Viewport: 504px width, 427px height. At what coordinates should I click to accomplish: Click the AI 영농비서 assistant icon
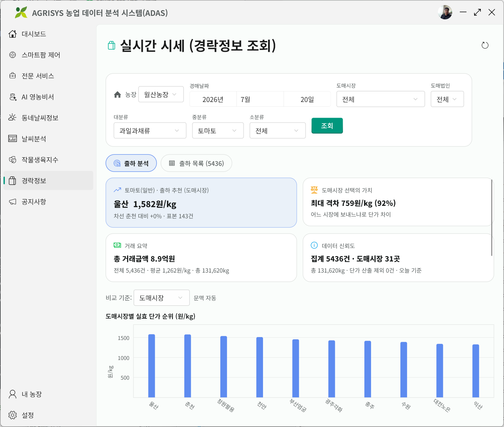[x=13, y=97]
